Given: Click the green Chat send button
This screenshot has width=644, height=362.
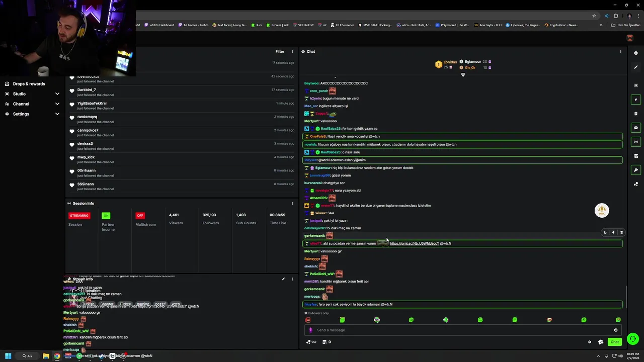Looking at the screenshot, I should pos(614,342).
